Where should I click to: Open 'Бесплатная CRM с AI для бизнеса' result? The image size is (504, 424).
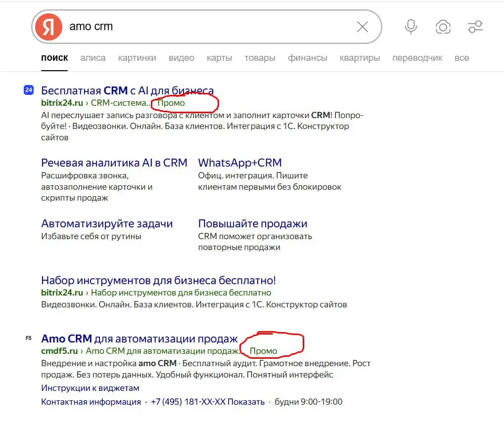127,90
